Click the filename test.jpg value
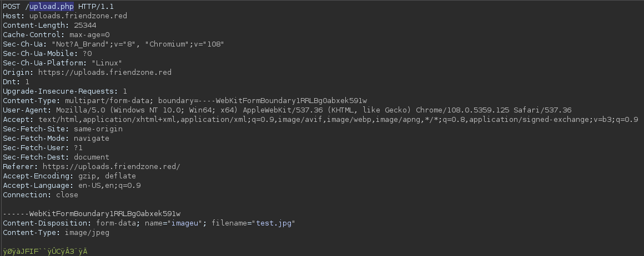This screenshot has width=644, height=256. [274, 224]
